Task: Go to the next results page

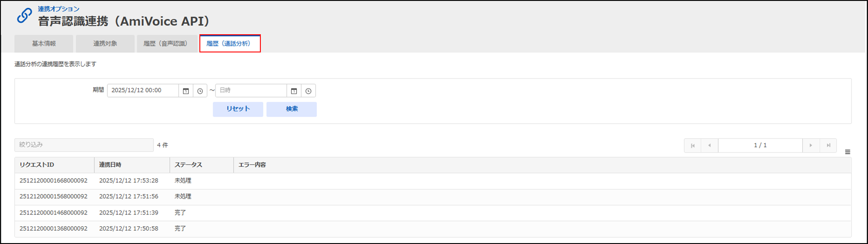Action: tap(811, 146)
